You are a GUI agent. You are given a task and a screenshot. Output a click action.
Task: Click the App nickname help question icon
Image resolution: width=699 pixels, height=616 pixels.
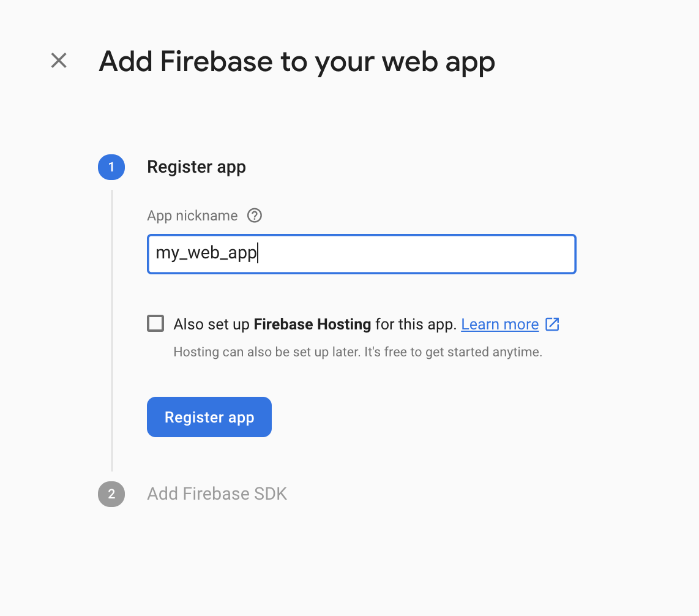tap(255, 216)
